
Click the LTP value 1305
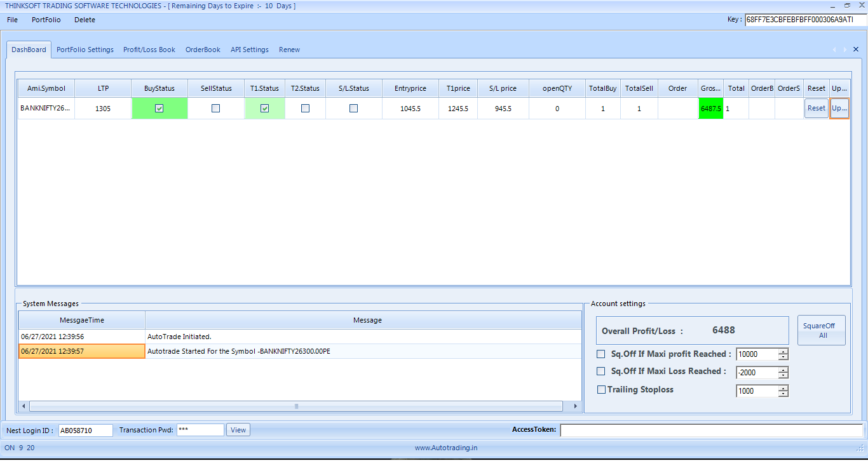pyautogui.click(x=103, y=109)
